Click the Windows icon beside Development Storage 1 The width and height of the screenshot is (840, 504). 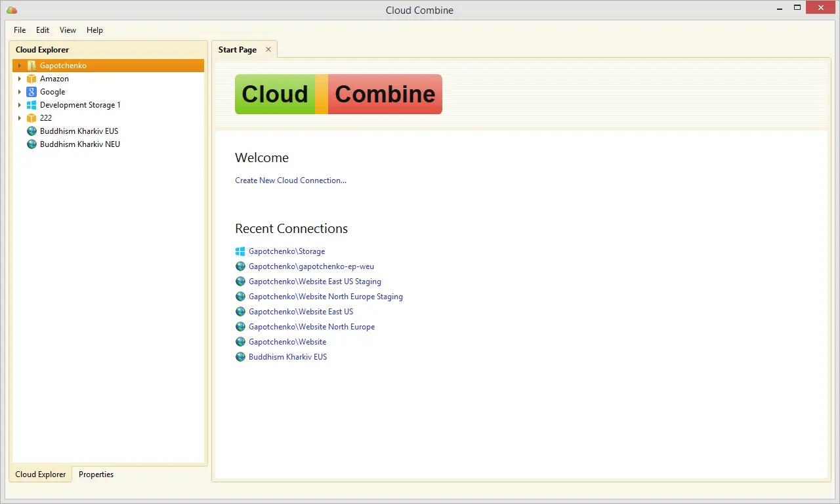31,105
